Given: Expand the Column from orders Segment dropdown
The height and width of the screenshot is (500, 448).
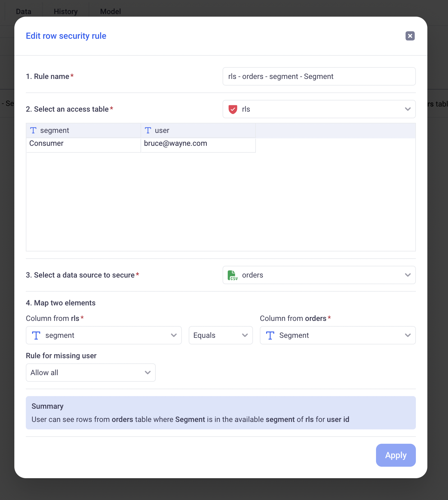Looking at the screenshot, I should [x=338, y=335].
